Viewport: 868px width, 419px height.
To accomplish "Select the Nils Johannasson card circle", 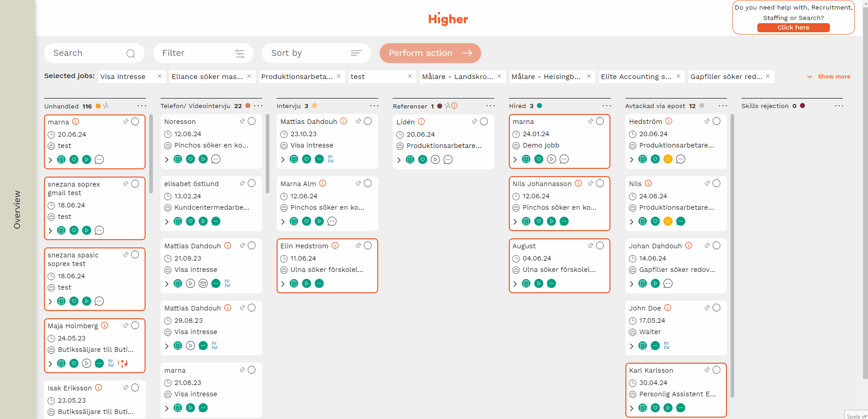I will 600,183.
